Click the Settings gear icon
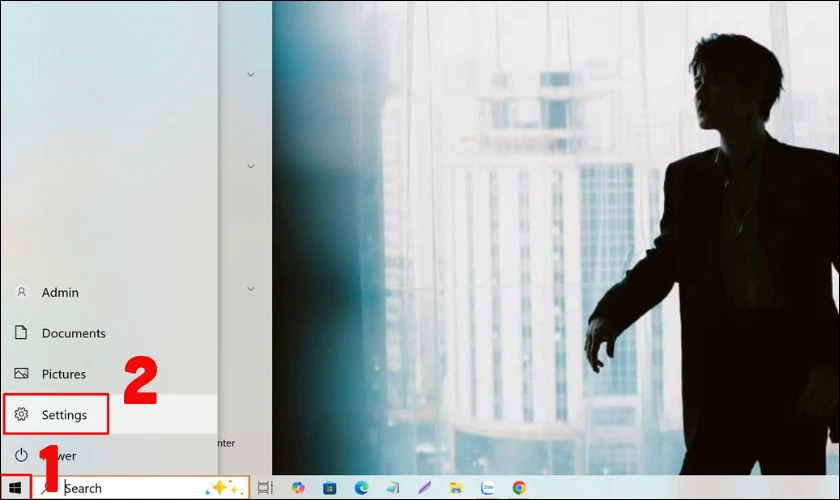 click(x=21, y=414)
